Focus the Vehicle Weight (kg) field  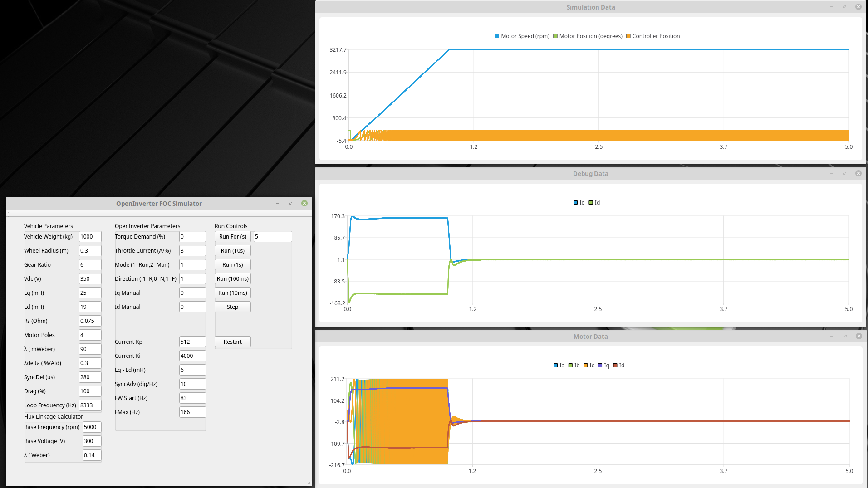coord(90,237)
